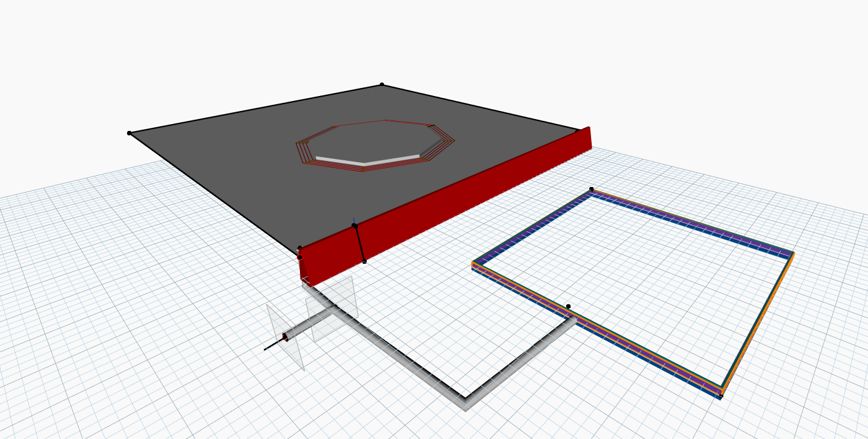Click the thin black line extending from the pipe
The image size is (868, 439).
pos(273,345)
